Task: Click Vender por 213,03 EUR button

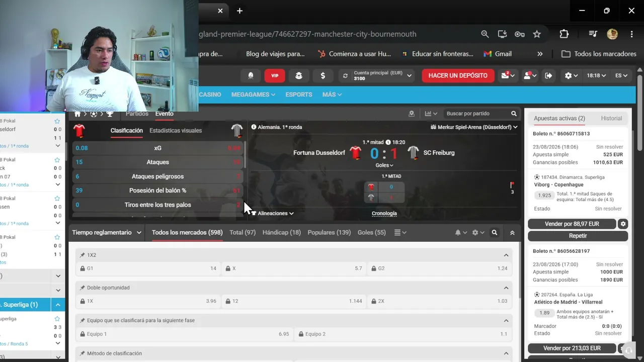Action: click(572, 348)
